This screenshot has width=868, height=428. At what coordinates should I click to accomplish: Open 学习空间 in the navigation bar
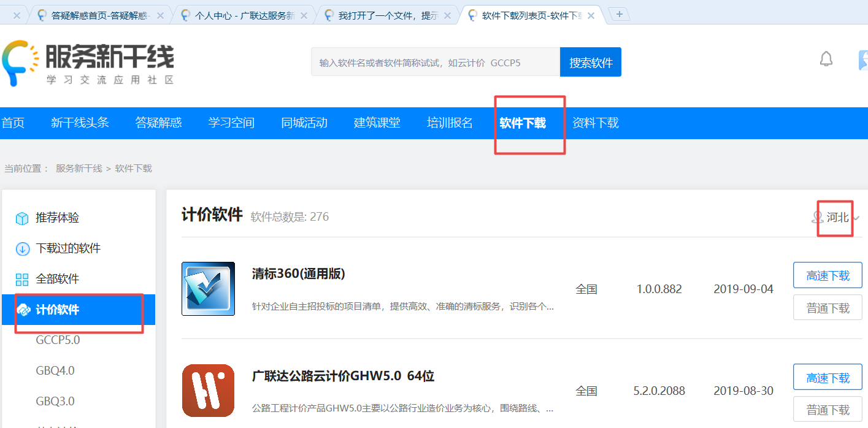(x=231, y=123)
